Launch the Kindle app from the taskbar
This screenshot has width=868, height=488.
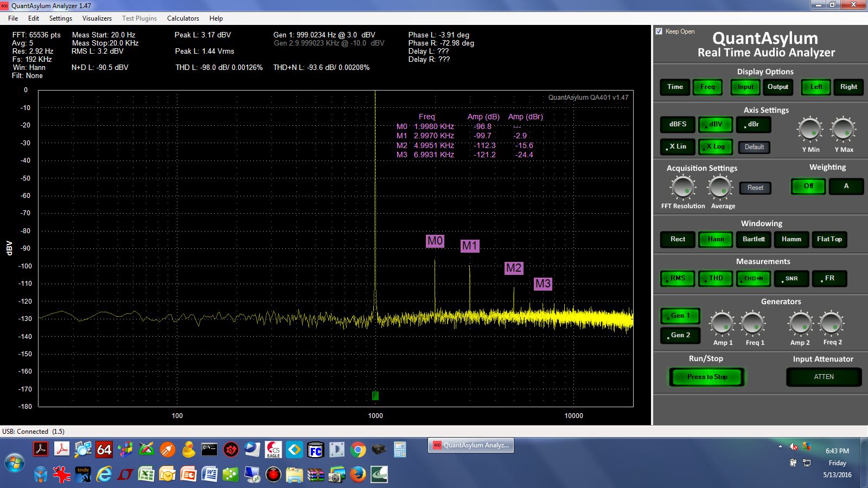(x=83, y=475)
